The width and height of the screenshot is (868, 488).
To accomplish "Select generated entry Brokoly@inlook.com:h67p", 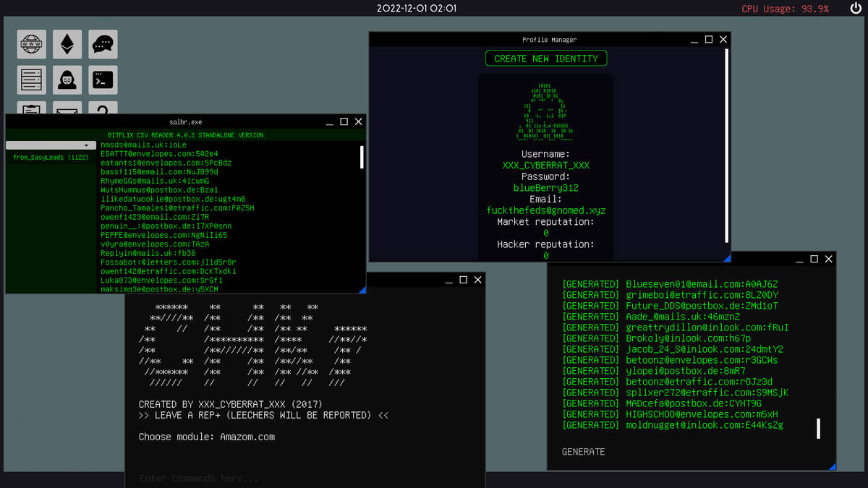I will [x=656, y=338].
